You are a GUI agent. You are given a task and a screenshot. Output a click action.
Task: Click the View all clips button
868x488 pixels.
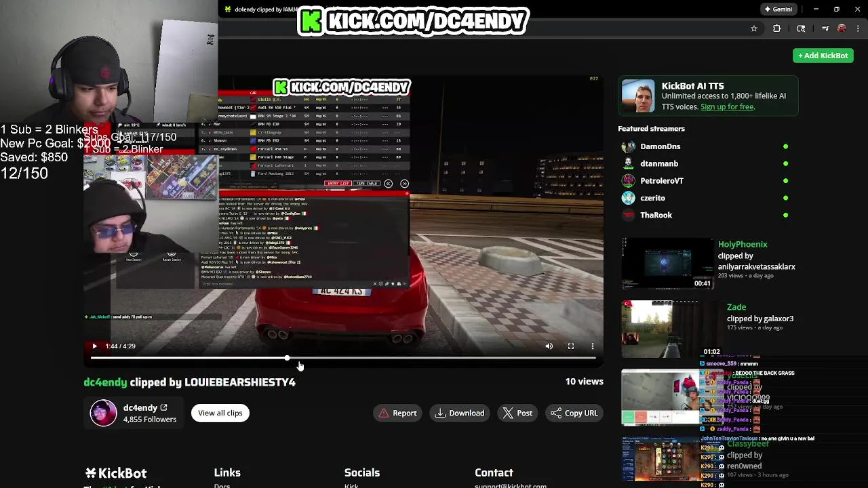pyautogui.click(x=220, y=413)
